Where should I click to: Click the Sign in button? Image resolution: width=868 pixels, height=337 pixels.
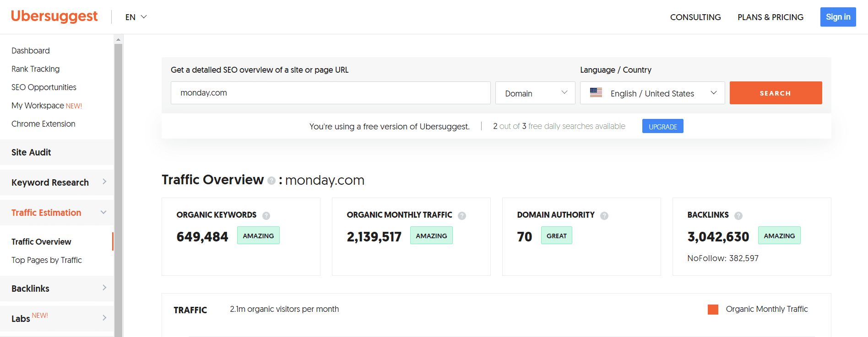point(838,17)
